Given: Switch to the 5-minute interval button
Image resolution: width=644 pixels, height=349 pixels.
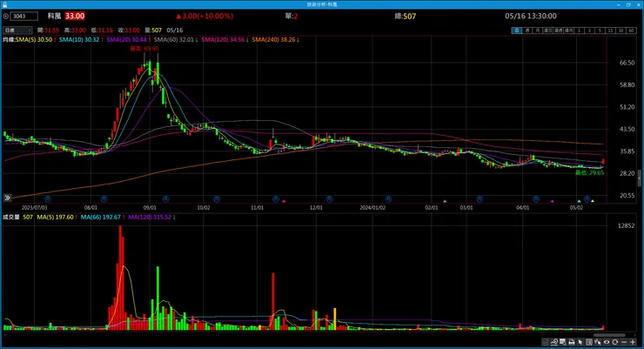Looking at the screenshot, I should coord(600,30).
